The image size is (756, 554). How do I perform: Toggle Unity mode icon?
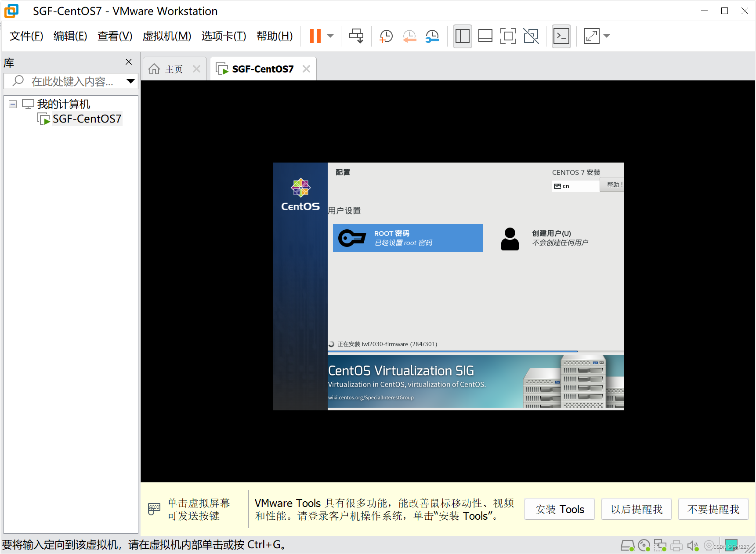point(531,36)
